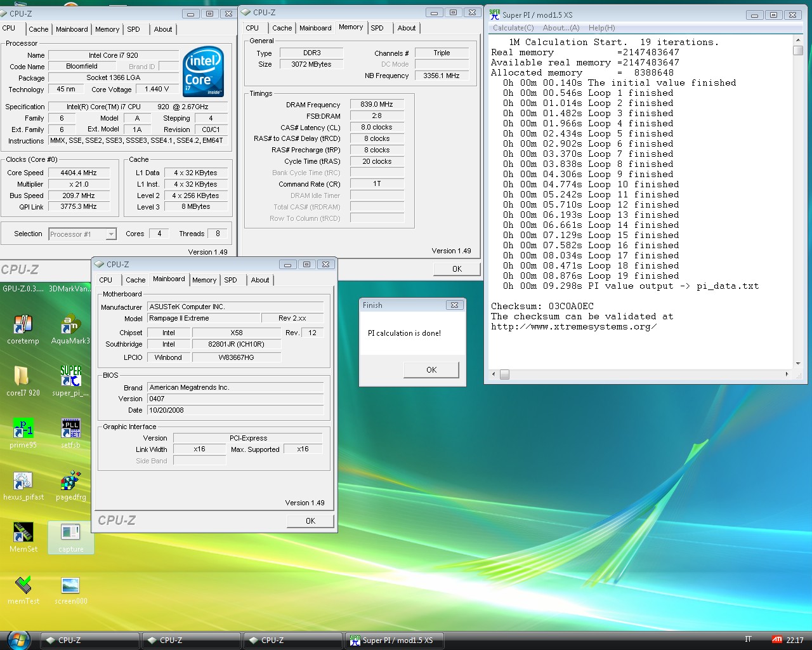Viewport: 812px width, 650px height.
Task: Switch to Cache tab in CPU-Z CPU window
Action: [38, 29]
